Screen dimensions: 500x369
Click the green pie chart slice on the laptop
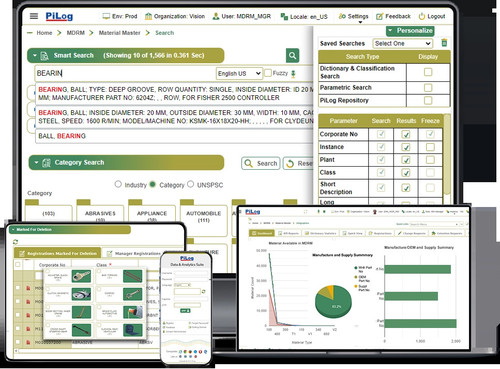point(334,305)
